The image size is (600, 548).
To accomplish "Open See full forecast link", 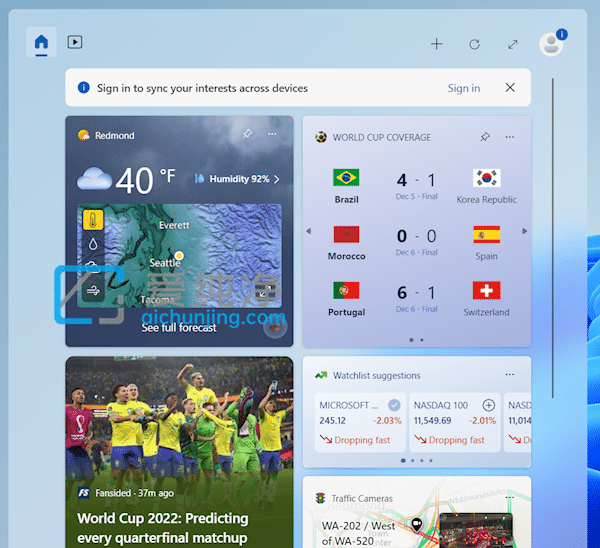I will point(179,328).
